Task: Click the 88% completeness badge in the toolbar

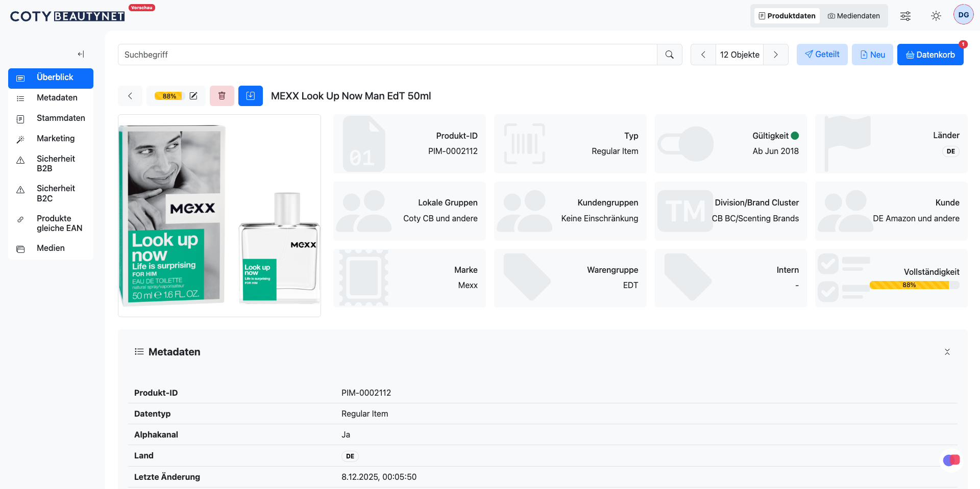Action: 169,96
